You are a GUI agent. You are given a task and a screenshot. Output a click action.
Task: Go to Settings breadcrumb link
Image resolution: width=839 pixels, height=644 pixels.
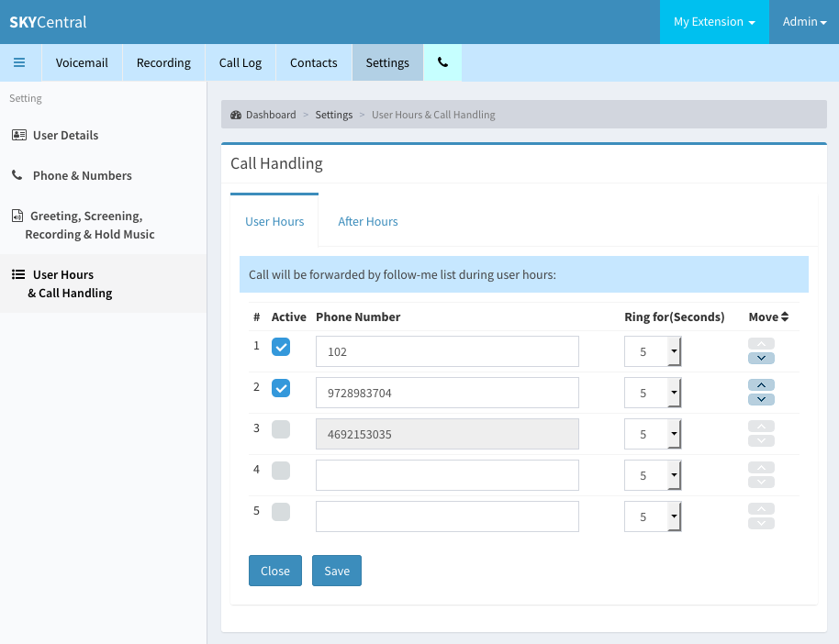point(334,115)
